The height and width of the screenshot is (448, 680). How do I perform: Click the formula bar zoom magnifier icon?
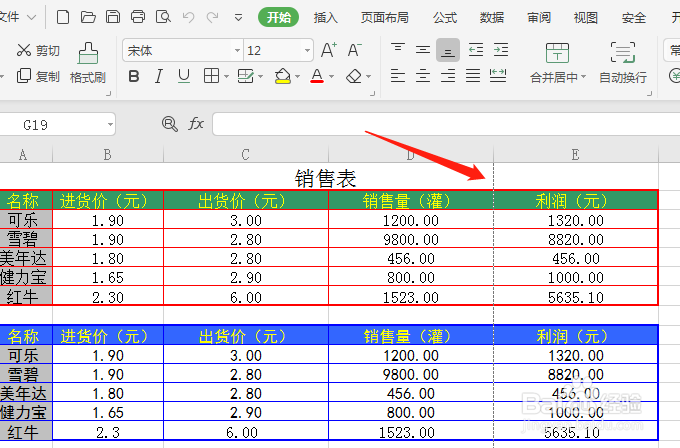[170, 124]
